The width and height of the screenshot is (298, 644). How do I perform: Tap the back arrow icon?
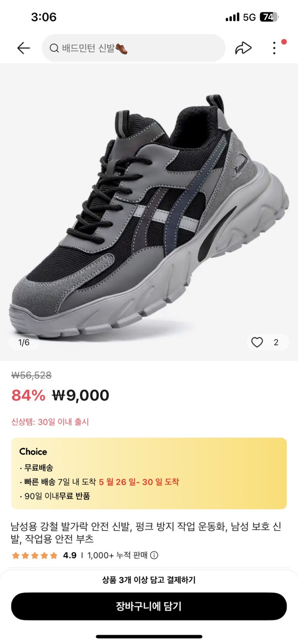coord(24,48)
